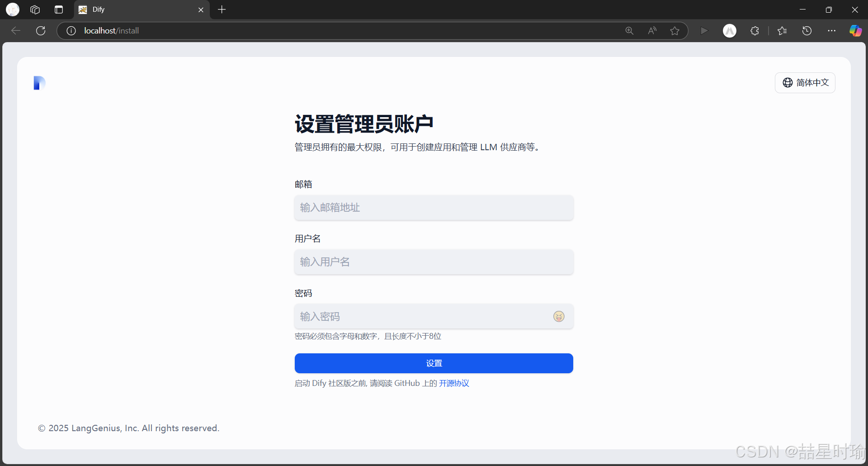This screenshot has width=868, height=466.
Task: Activate the read aloud icon
Action: click(x=652, y=31)
